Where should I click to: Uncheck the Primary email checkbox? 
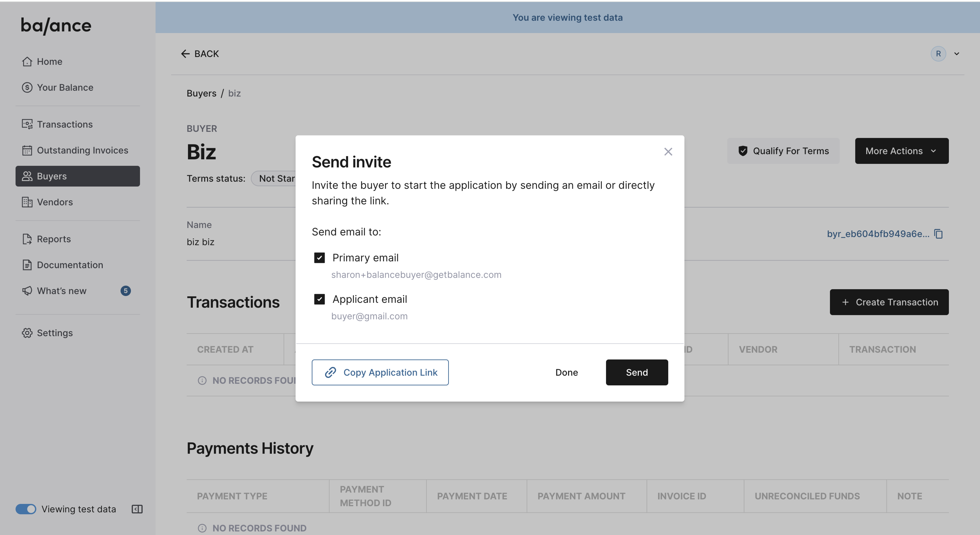(319, 258)
